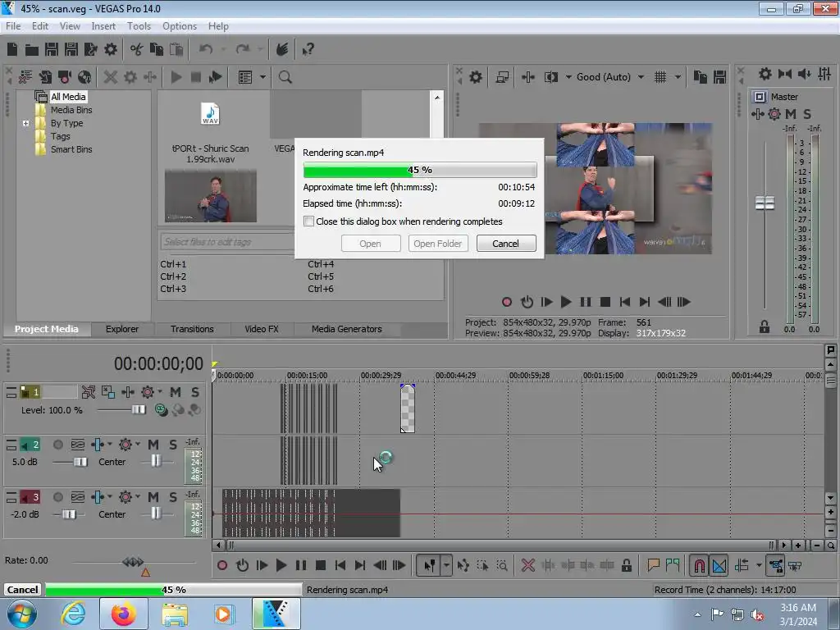The image size is (840, 630).
Task: Click the Insert Marker icon
Action: (x=653, y=565)
